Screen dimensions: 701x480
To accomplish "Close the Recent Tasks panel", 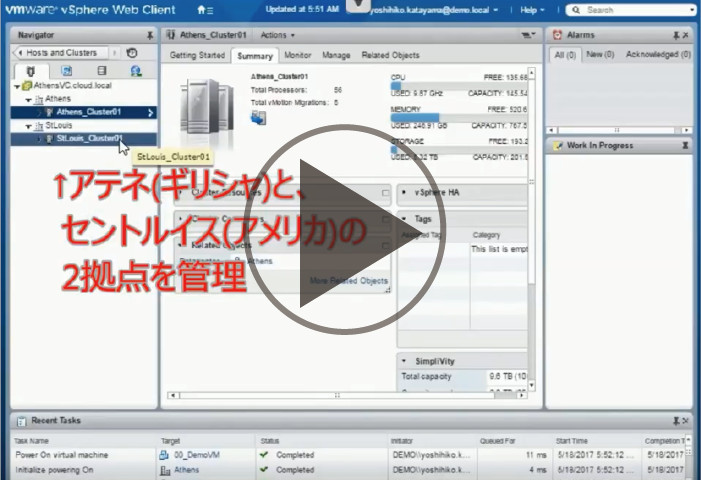I will tap(685, 421).
